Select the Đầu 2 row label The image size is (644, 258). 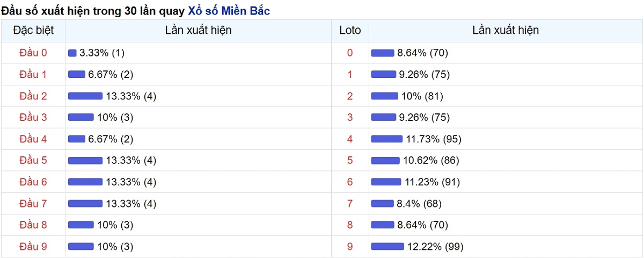33,96
